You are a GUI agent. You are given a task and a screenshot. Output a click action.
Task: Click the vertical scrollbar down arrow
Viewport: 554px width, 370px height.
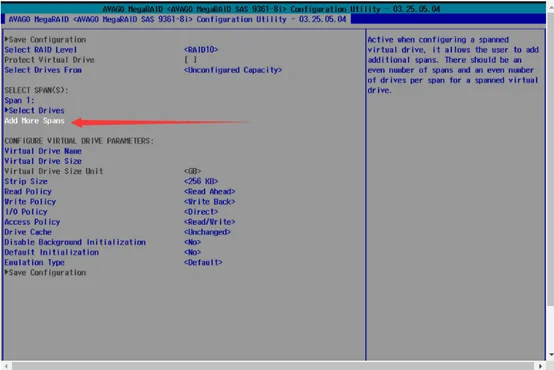tap(550, 354)
